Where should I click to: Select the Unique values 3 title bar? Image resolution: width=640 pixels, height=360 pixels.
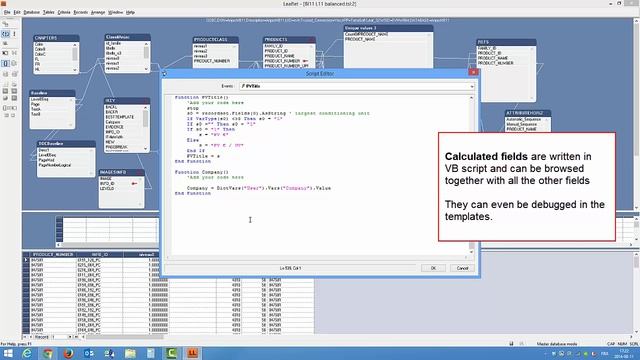click(388, 28)
